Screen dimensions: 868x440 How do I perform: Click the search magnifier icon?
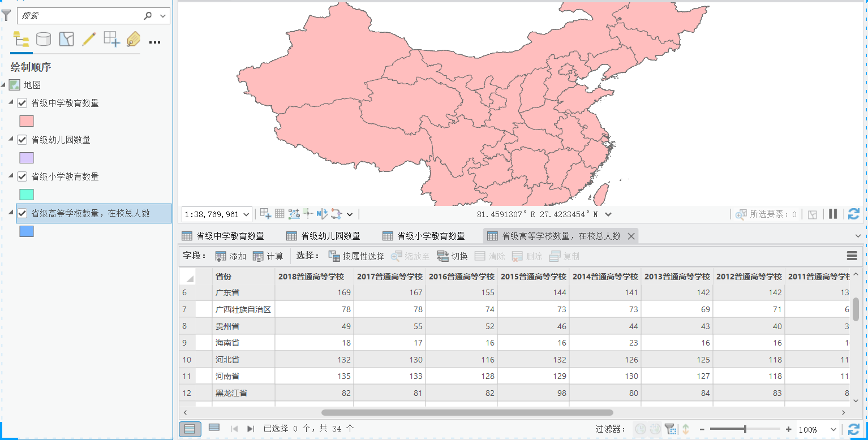148,16
